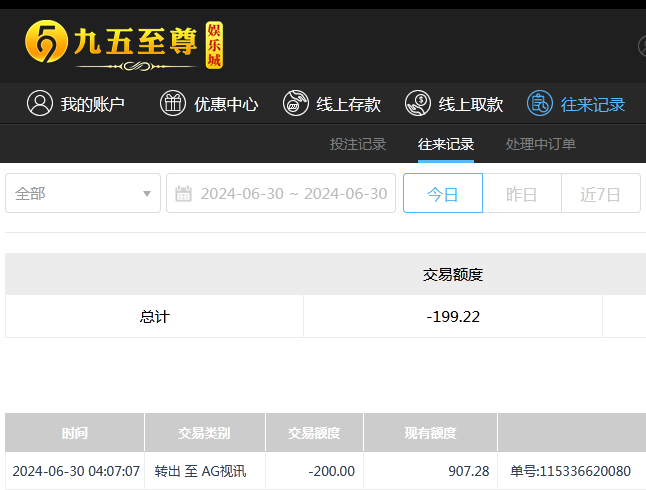Click the 时间 column header

click(x=75, y=433)
